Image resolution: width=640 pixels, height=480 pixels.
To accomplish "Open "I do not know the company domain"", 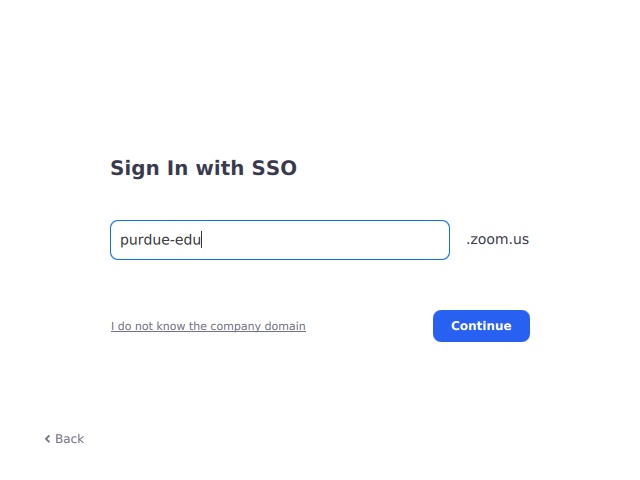I will (208, 326).
